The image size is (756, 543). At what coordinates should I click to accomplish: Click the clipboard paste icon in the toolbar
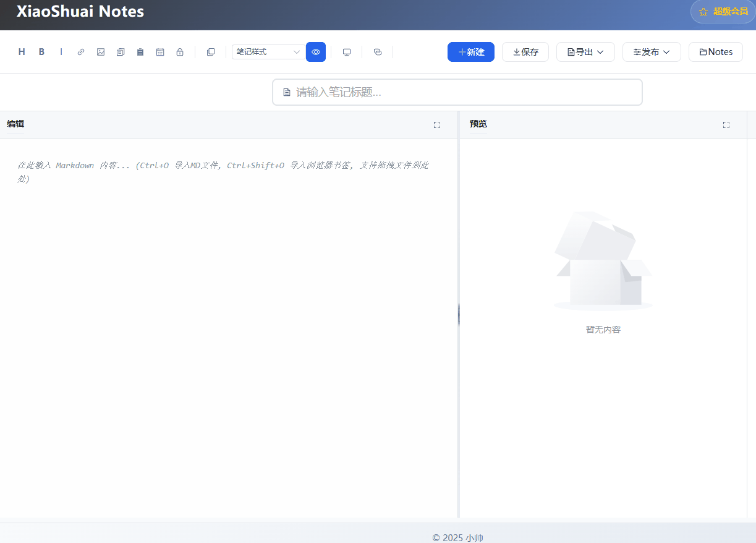140,52
